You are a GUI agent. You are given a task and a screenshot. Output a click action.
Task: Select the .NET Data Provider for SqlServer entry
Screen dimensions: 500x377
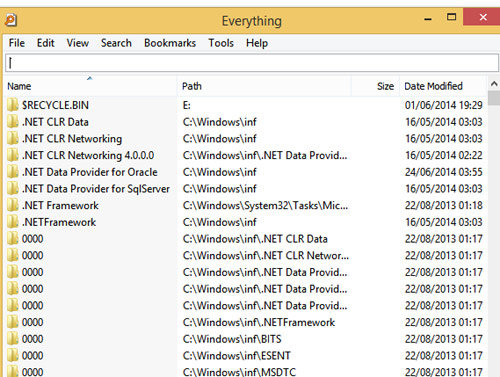pyautogui.click(x=96, y=189)
